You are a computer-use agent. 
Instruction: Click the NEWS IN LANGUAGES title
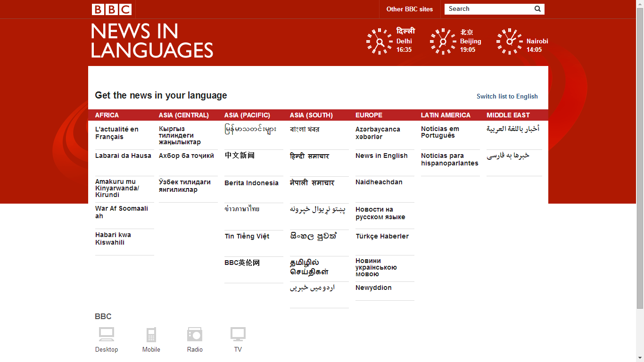click(152, 41)
